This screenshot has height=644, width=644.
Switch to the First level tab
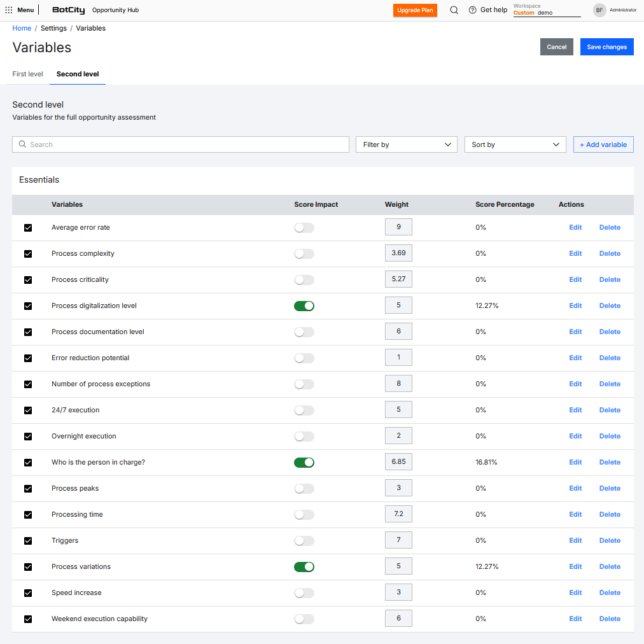pos(28,74)
